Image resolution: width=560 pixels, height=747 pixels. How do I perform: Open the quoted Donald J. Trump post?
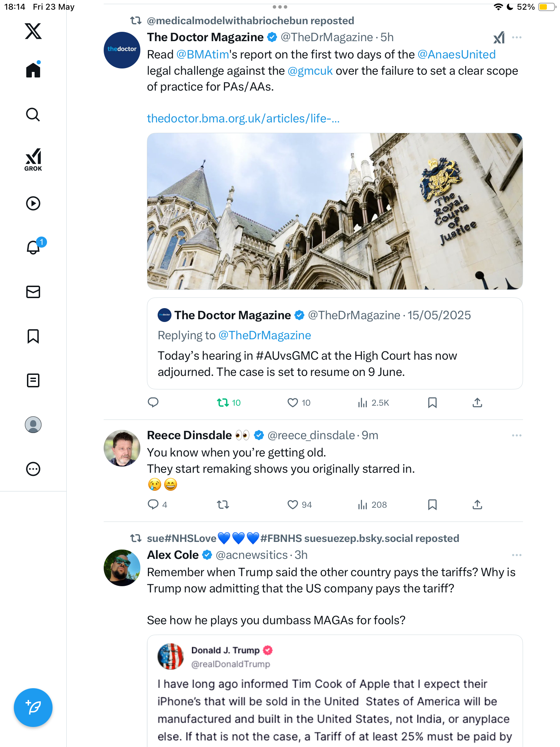(x=335, y=691)
